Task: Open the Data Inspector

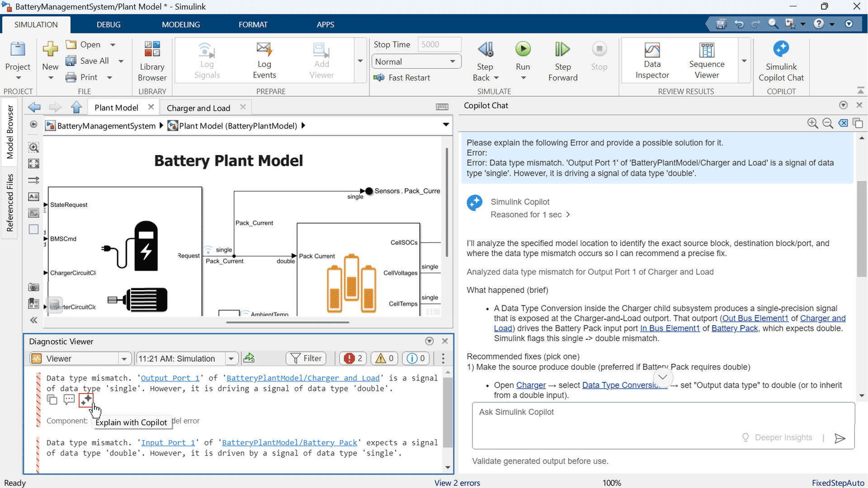Action: click(x=651, y=60)
